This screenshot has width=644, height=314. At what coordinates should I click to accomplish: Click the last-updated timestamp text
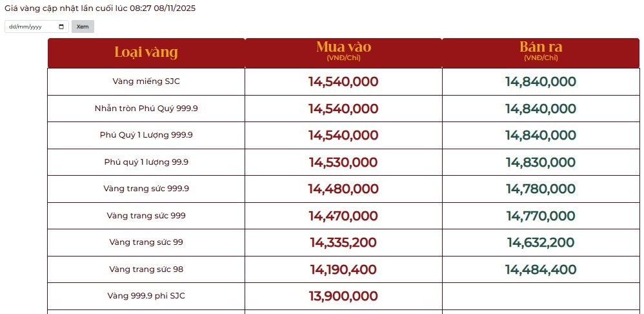pos(100,8)
